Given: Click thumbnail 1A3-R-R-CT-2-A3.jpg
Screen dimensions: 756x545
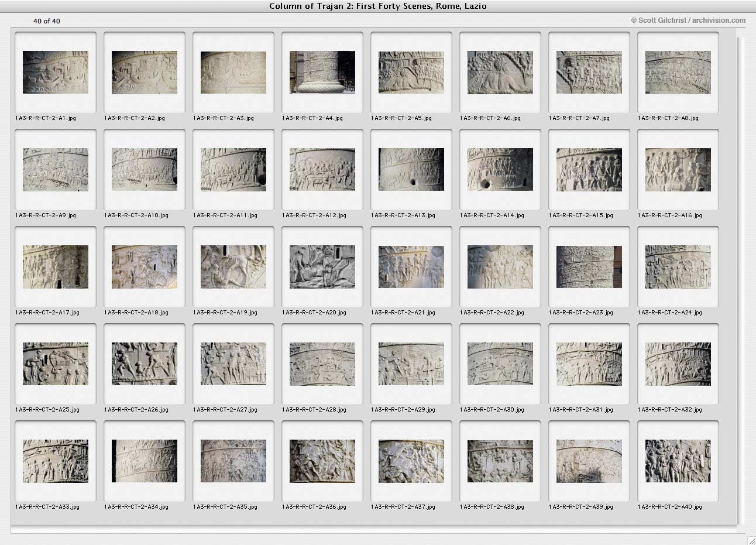Looking at the screenshot, I should click(x=233, y=72).
